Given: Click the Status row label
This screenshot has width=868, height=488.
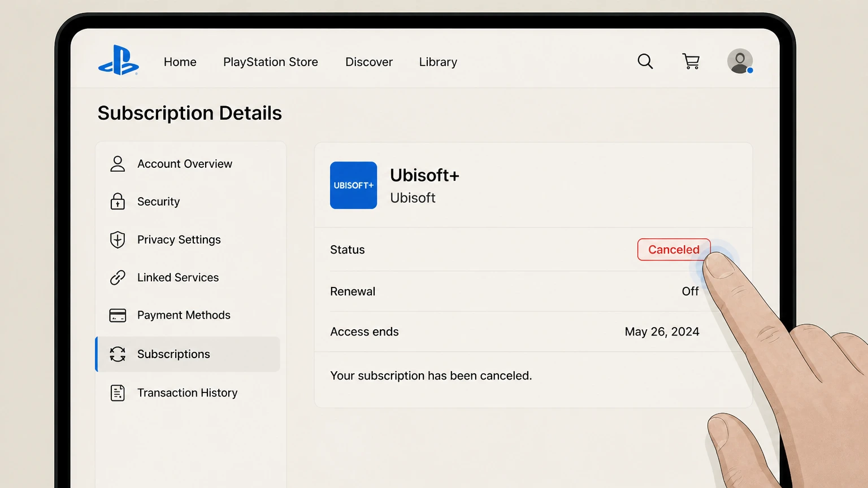Looking at the screenshot, I should coord(348,250).
